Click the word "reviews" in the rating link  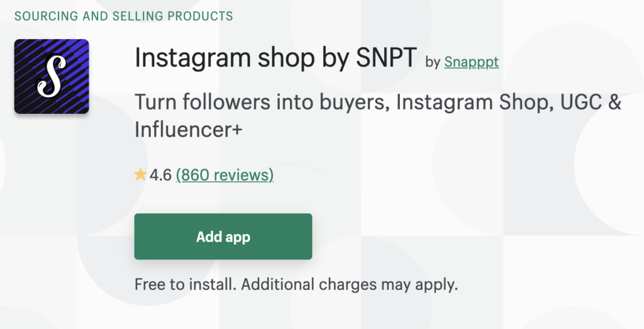click(240, 175)
